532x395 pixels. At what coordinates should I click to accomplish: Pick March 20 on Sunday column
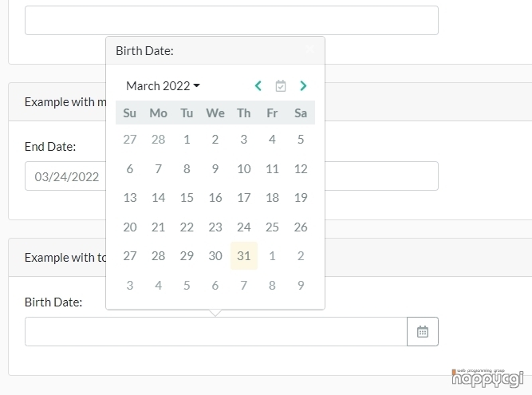tap(129, 227)
